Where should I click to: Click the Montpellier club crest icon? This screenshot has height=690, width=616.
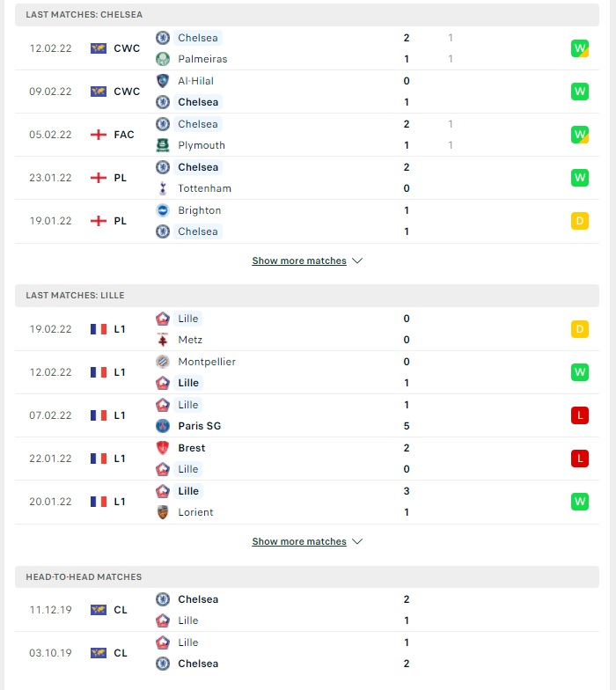tap(163, 362)
